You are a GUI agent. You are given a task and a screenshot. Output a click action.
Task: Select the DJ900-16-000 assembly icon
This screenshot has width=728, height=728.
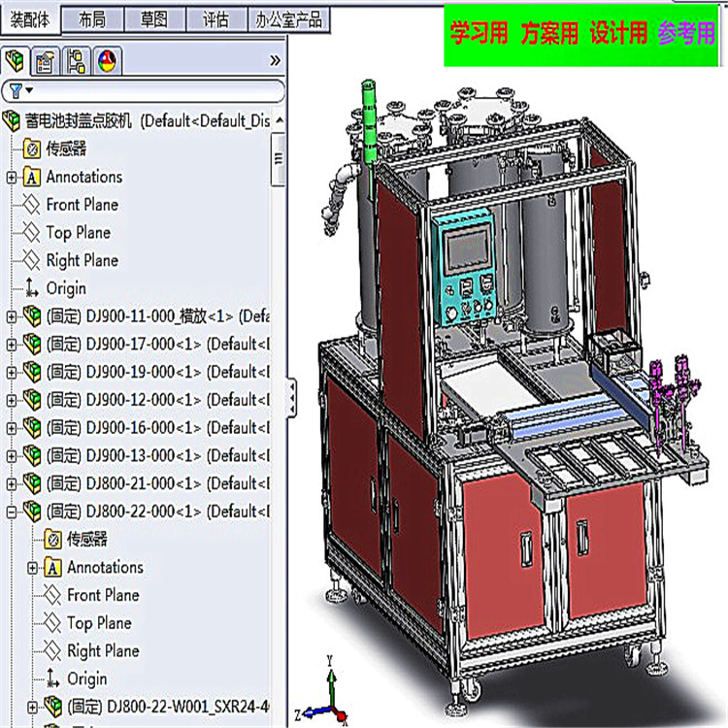click(32, 428)
